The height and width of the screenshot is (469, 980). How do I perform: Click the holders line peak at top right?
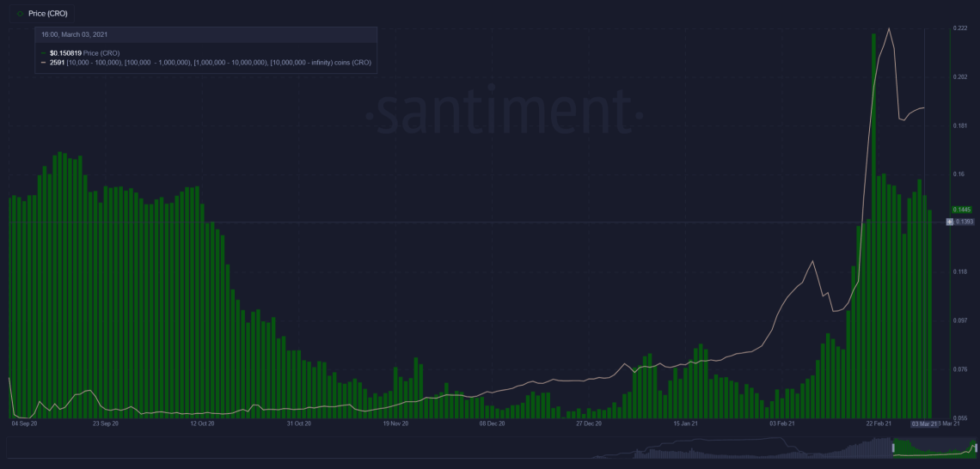click(889, 29)
